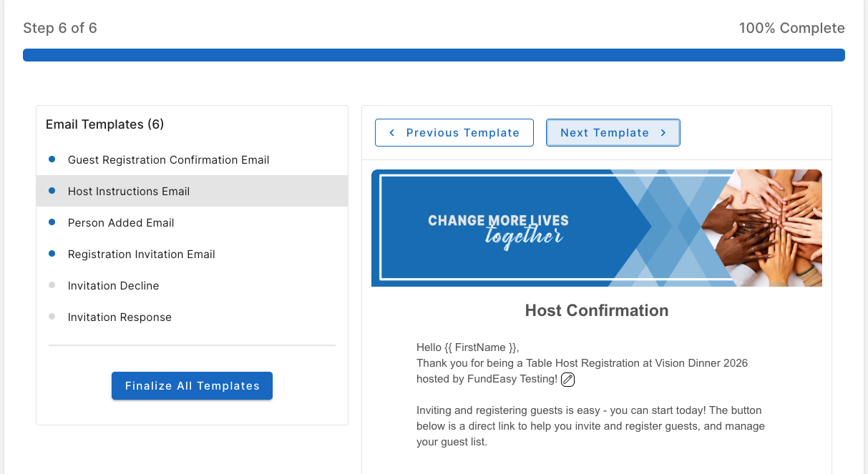Click blue status dot beside Guest Registration Confirmation
This screenshot has height=474, width=868.
coord(52,159)
